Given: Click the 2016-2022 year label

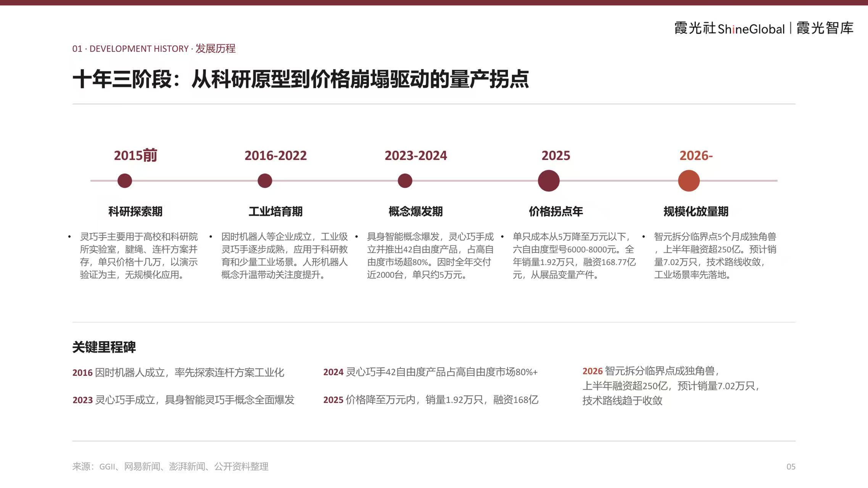Looking at the screenshot, I should (275, 156).
